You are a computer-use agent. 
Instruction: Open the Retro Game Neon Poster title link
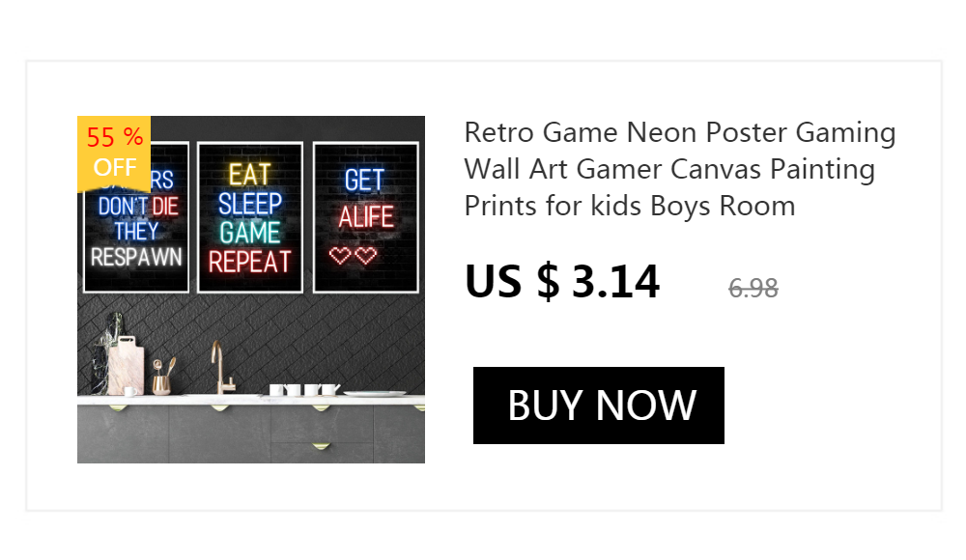click(680, 132)
